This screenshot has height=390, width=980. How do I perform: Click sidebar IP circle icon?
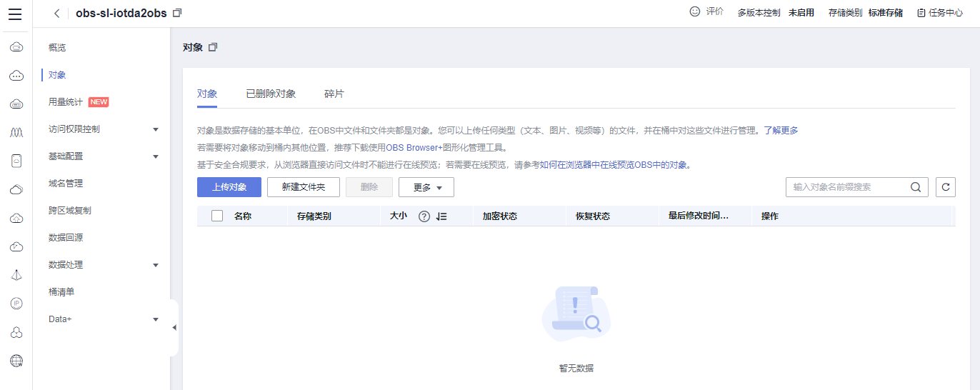[16, 304]
